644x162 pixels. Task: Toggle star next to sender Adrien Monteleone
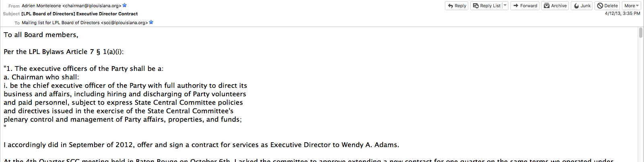(125, 5)
